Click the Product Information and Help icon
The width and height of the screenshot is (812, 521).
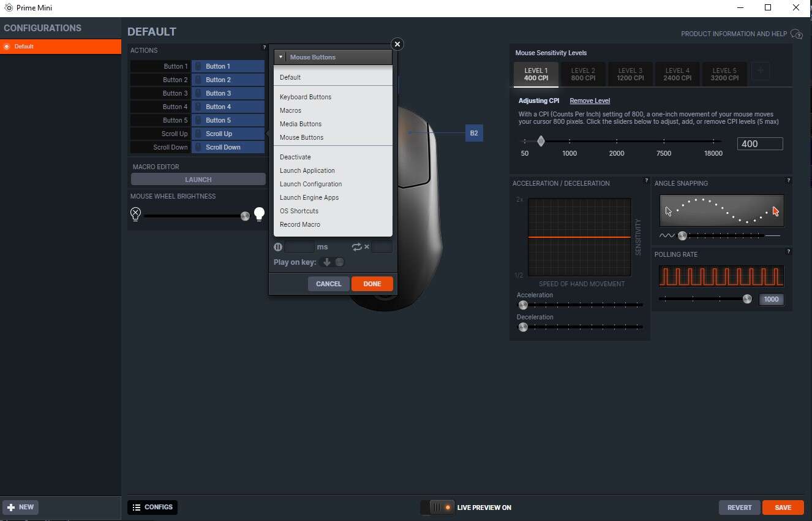pos(796,34)
